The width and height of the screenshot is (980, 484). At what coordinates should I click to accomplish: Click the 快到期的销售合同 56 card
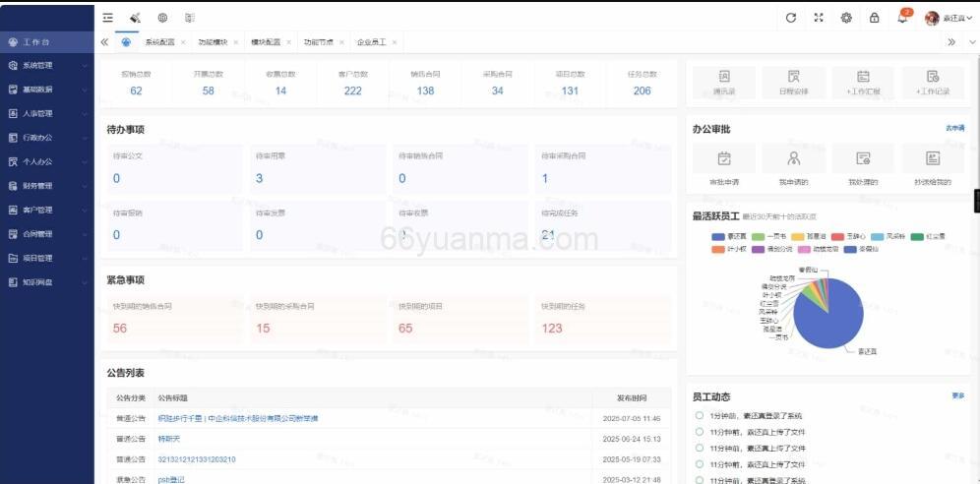click(x=175, y=319)
